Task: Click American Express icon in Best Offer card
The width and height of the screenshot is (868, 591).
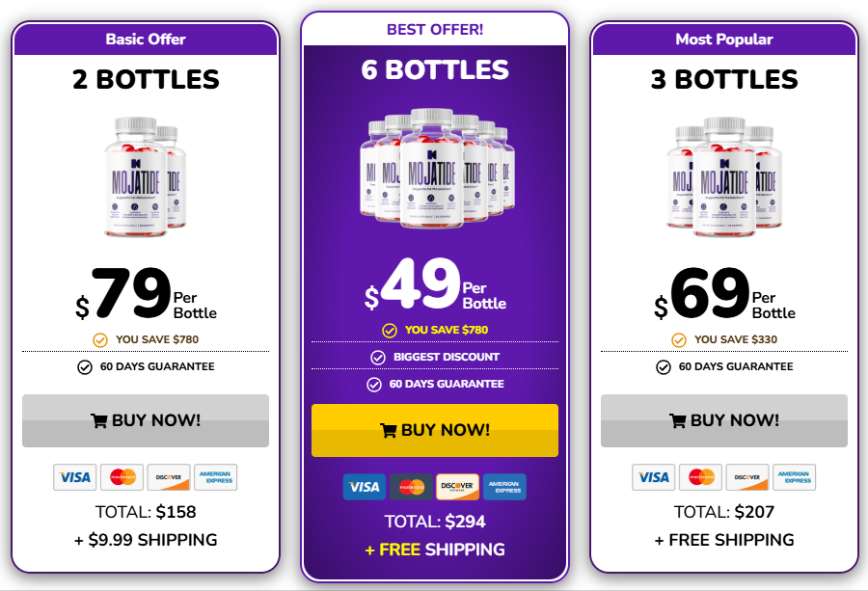Action: coord(504,487)
